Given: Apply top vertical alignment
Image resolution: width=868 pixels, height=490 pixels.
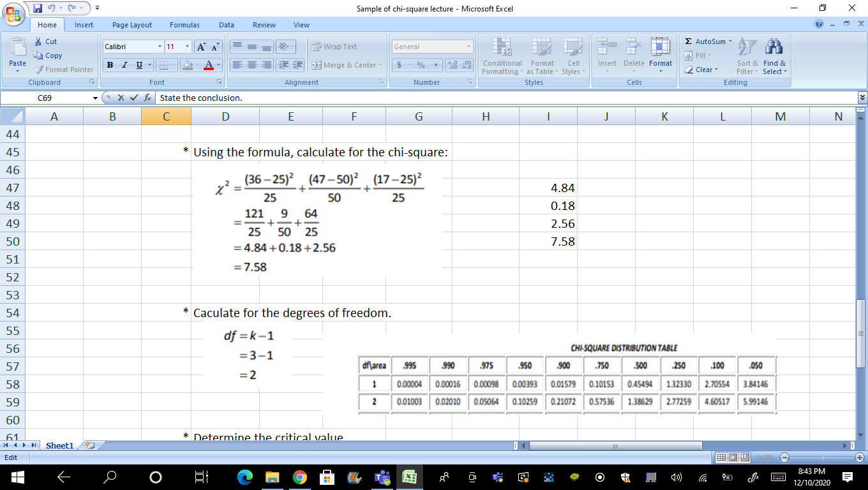Looking at the screenshot, I should [x=237, y=47].
